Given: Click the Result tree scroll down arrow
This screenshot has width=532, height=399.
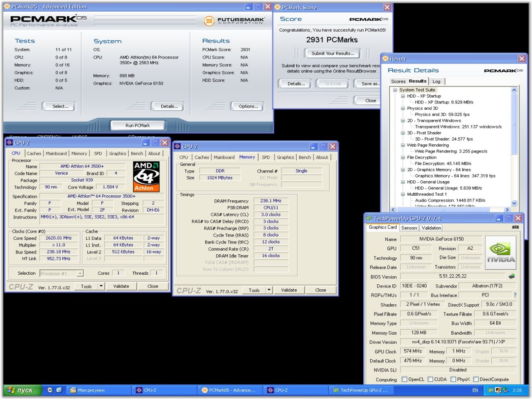Looking at the screenshot, I should tap(514, 203).
